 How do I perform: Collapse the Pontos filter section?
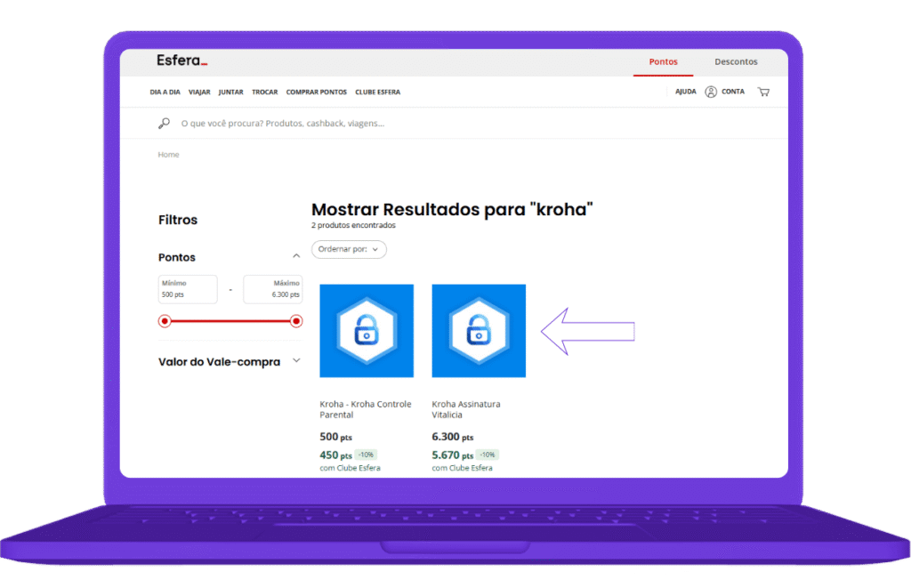point(296,257)
